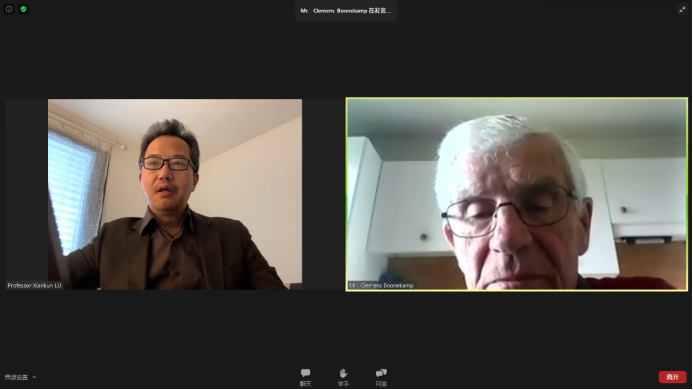Expand the audio settings caret
Screen dimensions: 693x390
[x=34, y=377]
